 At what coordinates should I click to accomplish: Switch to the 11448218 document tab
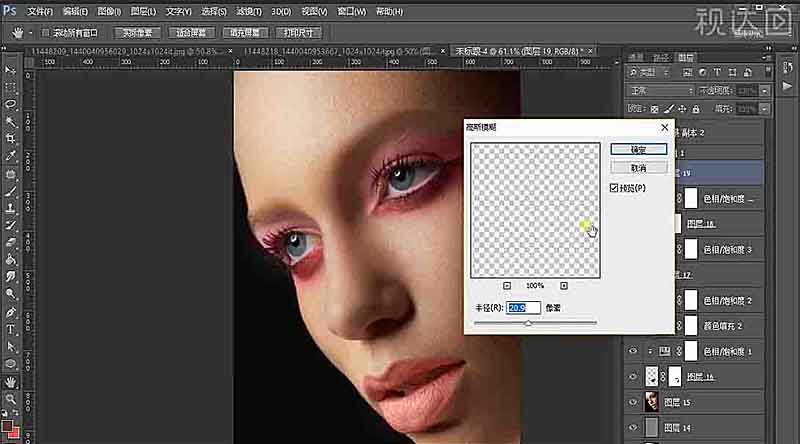337,51
